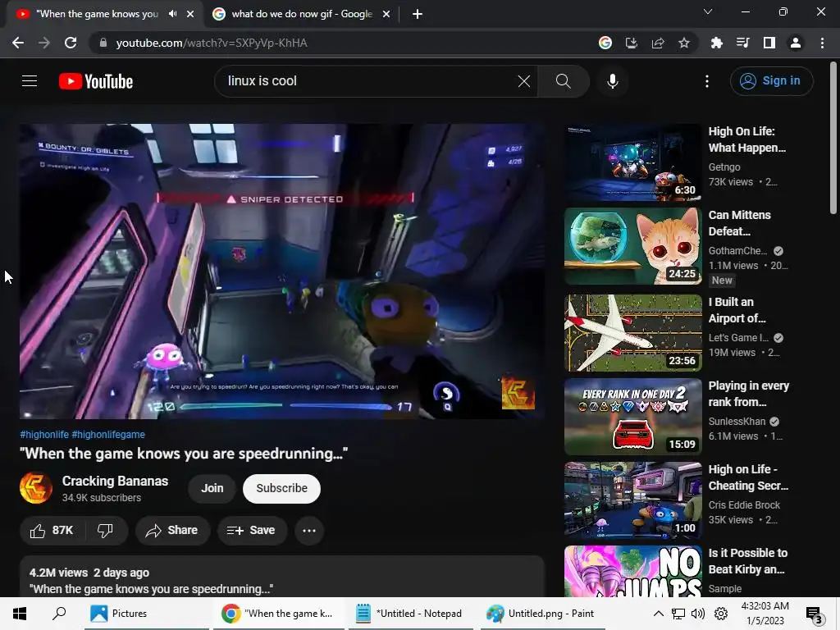Click #highonlife hashtag link
This screenshot has height=630, width=840.
click(44, 435)
